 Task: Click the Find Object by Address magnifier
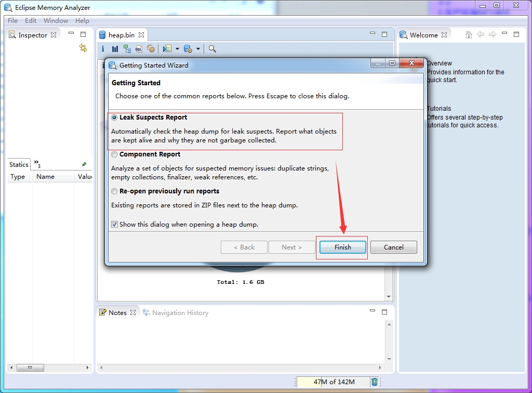pos(212,49)
